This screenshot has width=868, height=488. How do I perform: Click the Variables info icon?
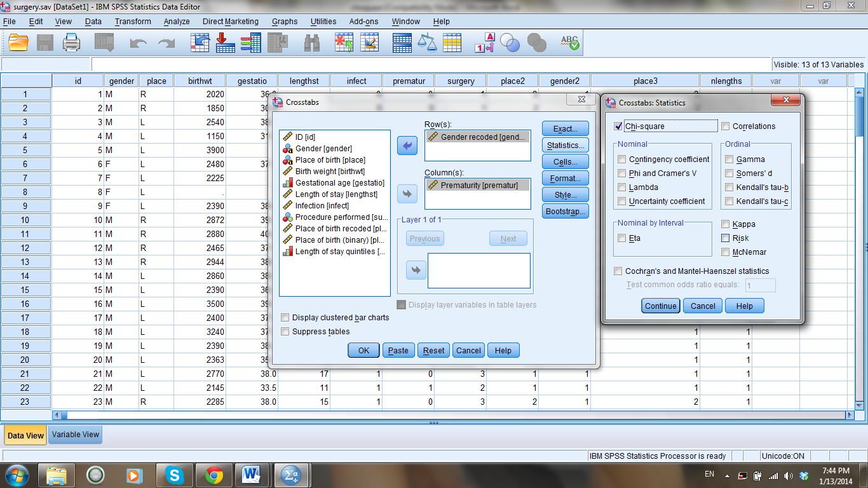pos(251,43)
